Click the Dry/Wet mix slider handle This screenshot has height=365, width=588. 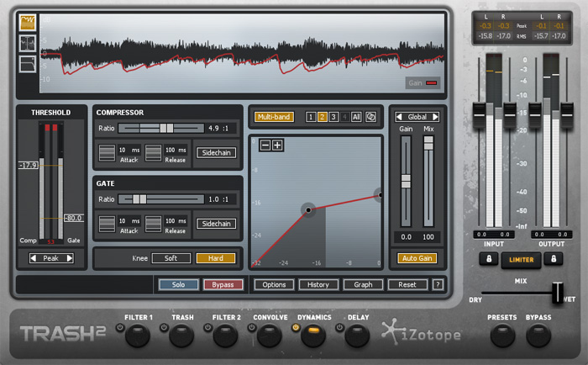click(558, 292)
